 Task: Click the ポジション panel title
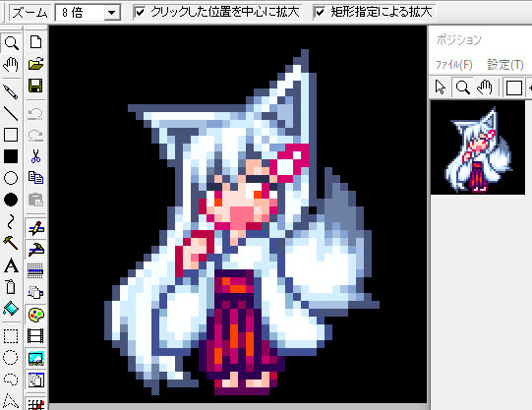pos(458,40)
